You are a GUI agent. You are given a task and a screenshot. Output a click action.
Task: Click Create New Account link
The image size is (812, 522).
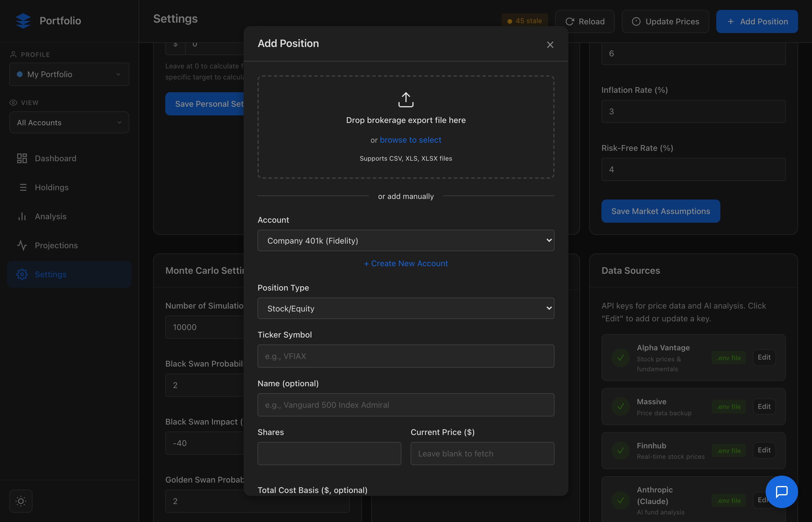pos(406,263)
